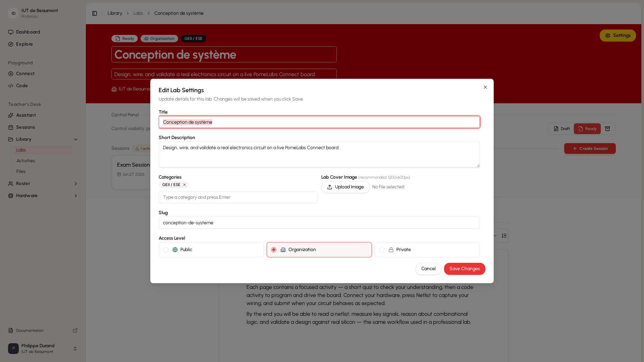The height and width of the screenshot is (362, 644).
Task: Click the Cancel button
Action: [x=428, y=269]
